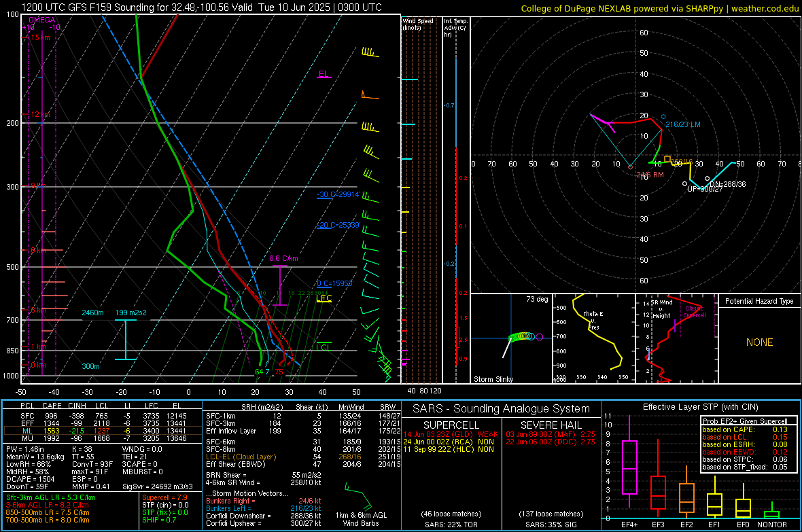Click the SR Wind v. Height label
802x532 pixels.
click(x=661, y=309)
